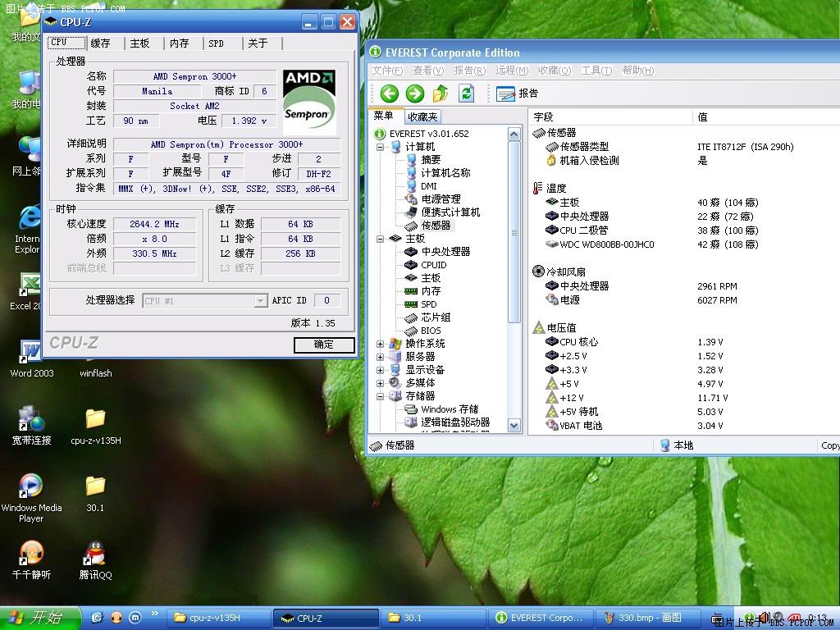This screenshot has height=630, width=840.
Task: Open the 收藏(O) menu
Action: tap(555, 71)
